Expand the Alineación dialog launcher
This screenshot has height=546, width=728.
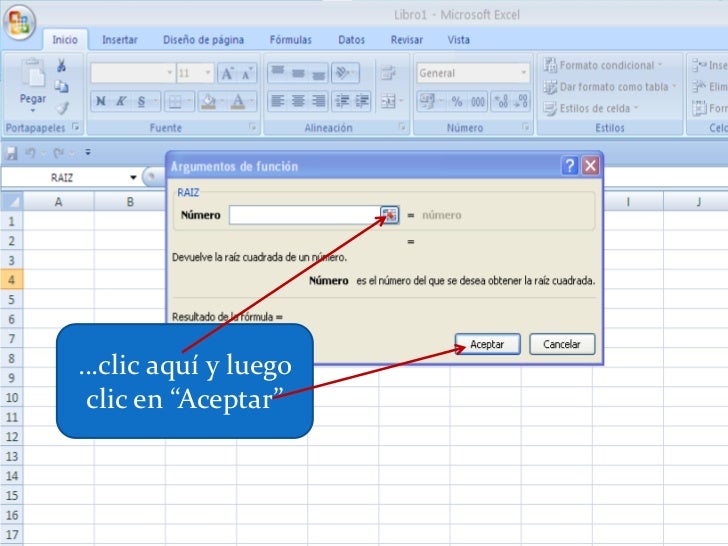(x=402, y=127)
